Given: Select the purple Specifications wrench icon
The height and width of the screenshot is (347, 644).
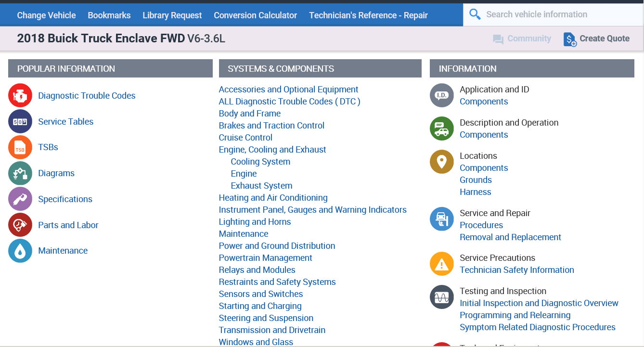Looking at the screenshot, I should 20,199.
